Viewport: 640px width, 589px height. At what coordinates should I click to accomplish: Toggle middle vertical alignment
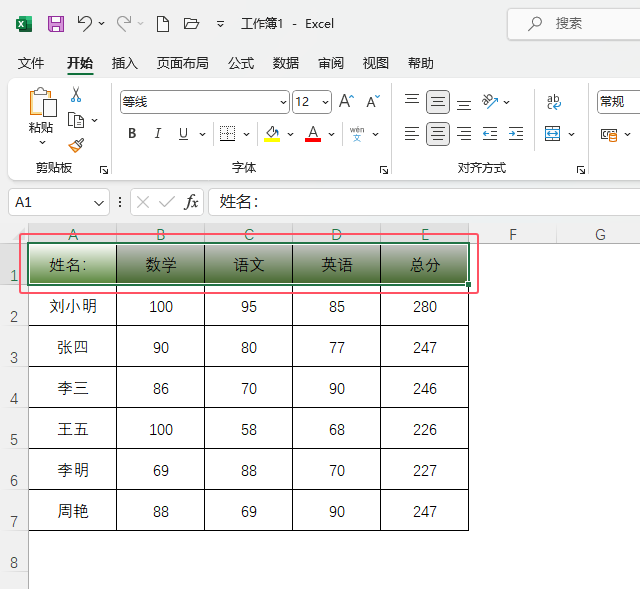tap(438, 102)
